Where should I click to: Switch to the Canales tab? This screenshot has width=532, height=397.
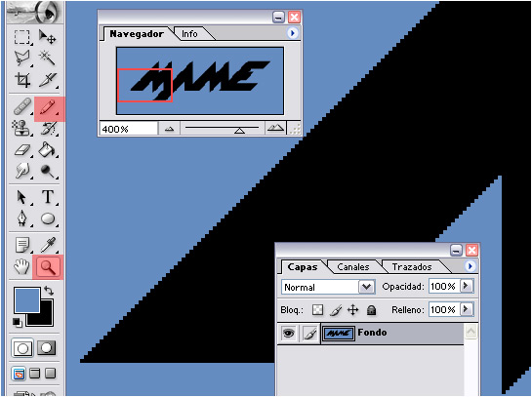coord(352,267)
